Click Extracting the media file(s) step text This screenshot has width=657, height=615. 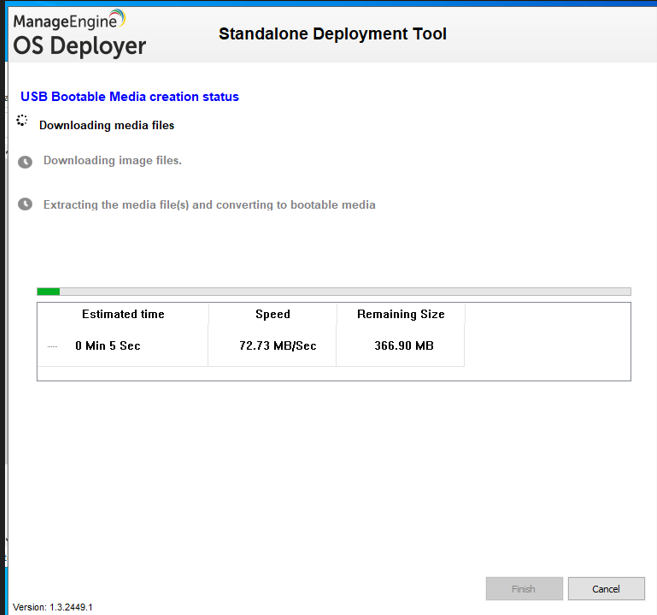pos(210,205)
